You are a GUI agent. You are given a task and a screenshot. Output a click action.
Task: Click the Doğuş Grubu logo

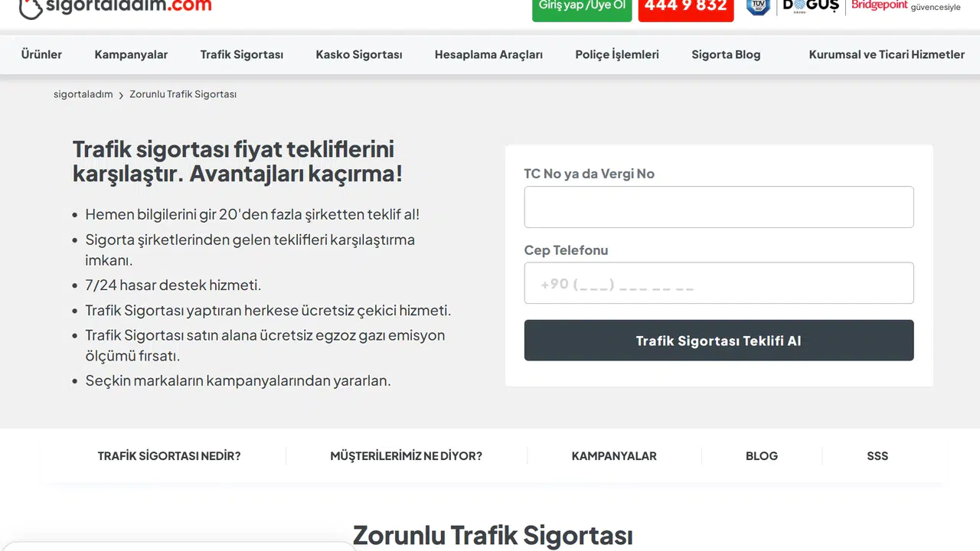click(x=810, y=6)
